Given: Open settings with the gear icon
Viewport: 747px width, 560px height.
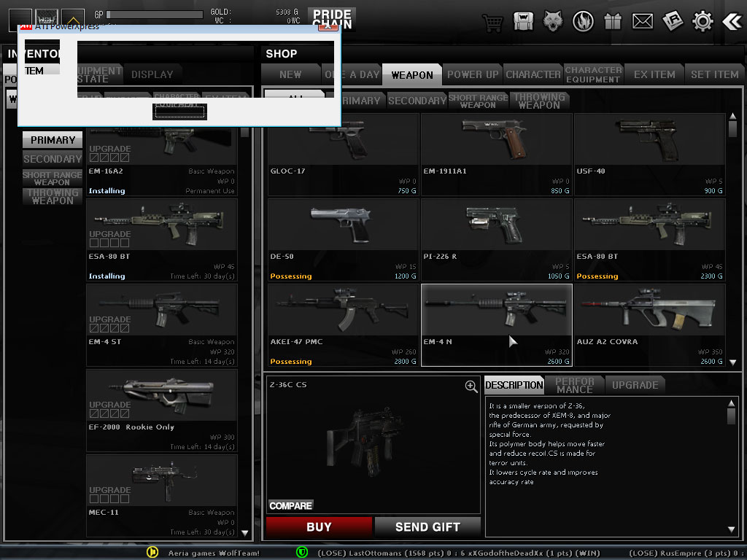Looking at the screenshot, I should 703,21.
